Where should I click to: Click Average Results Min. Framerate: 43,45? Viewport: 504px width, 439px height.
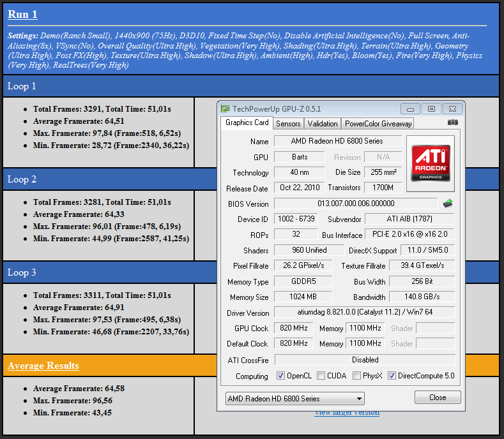pos(72,413)
